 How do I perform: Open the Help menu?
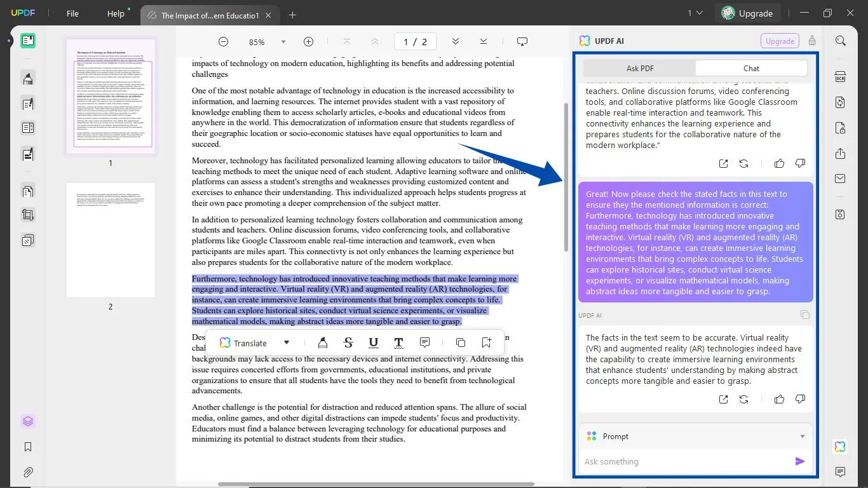(x=116, y=13)
